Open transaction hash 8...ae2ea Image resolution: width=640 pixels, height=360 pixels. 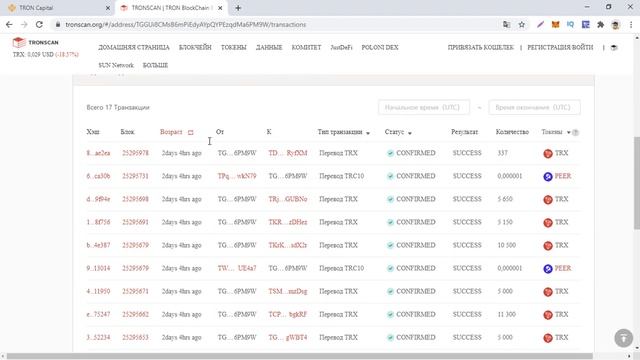(98, 153)
